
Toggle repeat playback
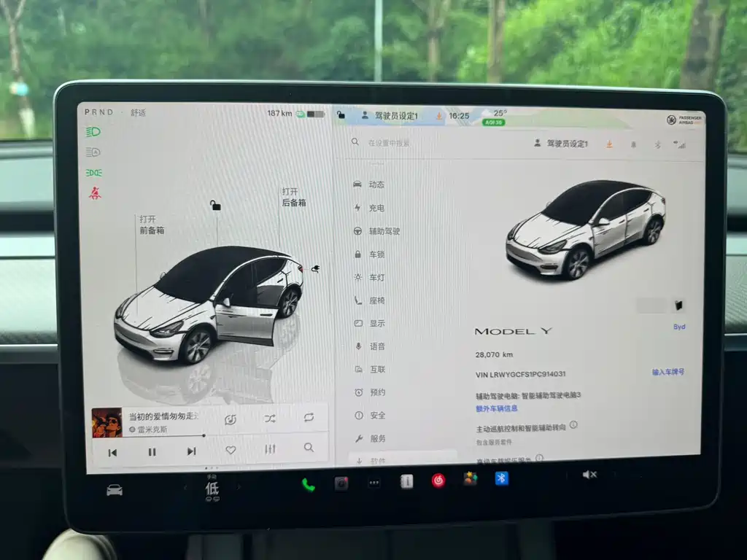pyautogui.click(x=309, y=417)
